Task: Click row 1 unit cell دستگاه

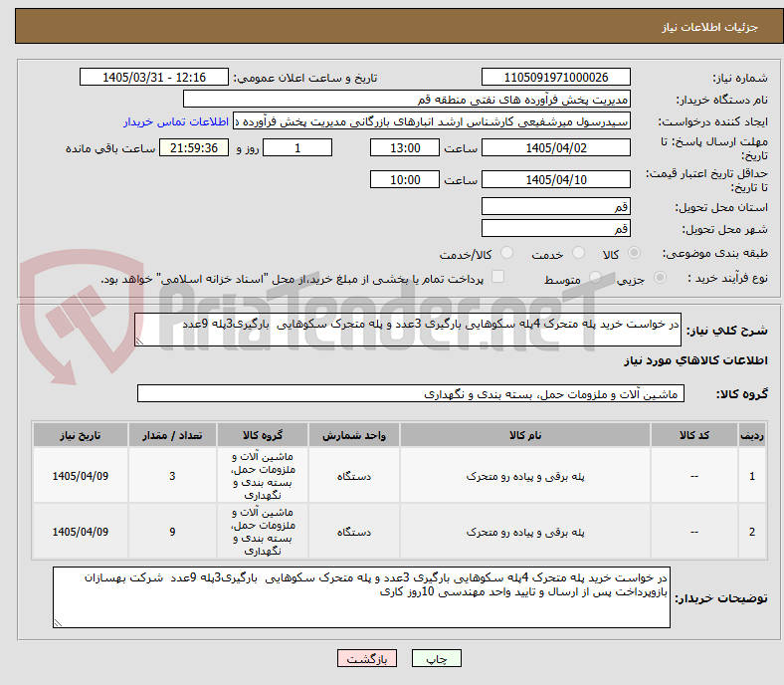Action: tap(354, 475)
